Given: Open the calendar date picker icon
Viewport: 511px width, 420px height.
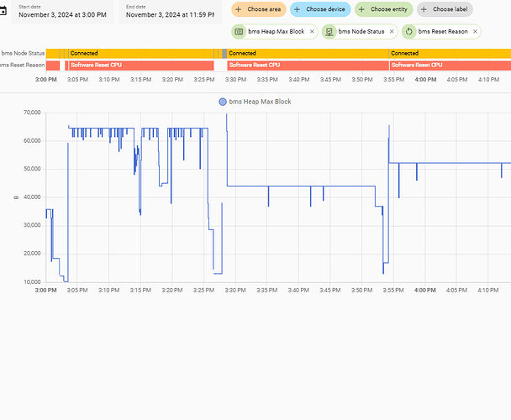Looking at the screenshot, I should [x=3, y=11].
